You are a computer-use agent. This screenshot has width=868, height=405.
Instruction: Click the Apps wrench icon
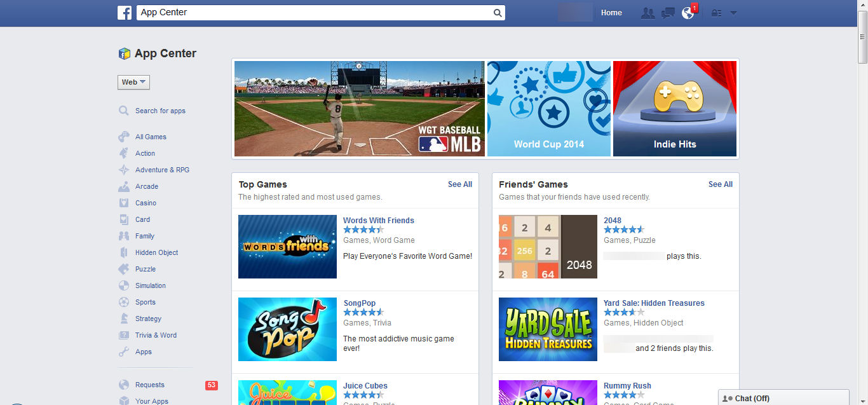click(124, 352)
